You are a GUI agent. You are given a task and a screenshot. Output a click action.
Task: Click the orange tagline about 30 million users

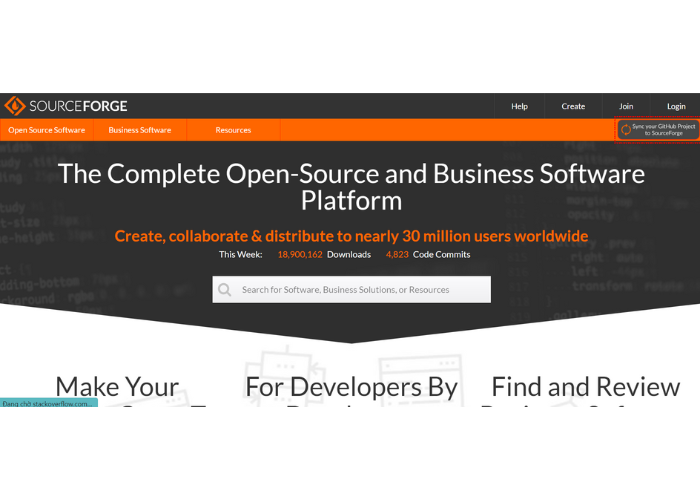point(351,236)
